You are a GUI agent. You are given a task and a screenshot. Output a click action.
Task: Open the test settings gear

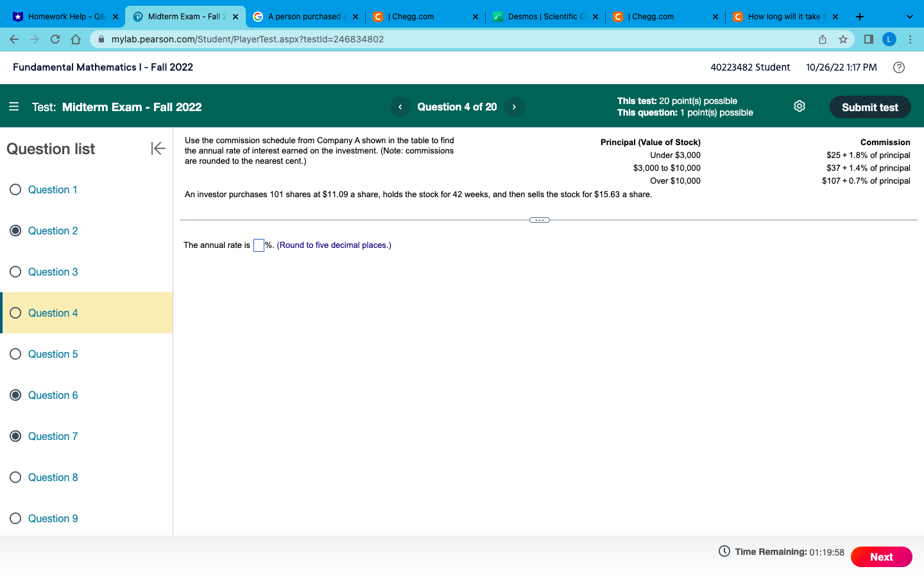799,106
